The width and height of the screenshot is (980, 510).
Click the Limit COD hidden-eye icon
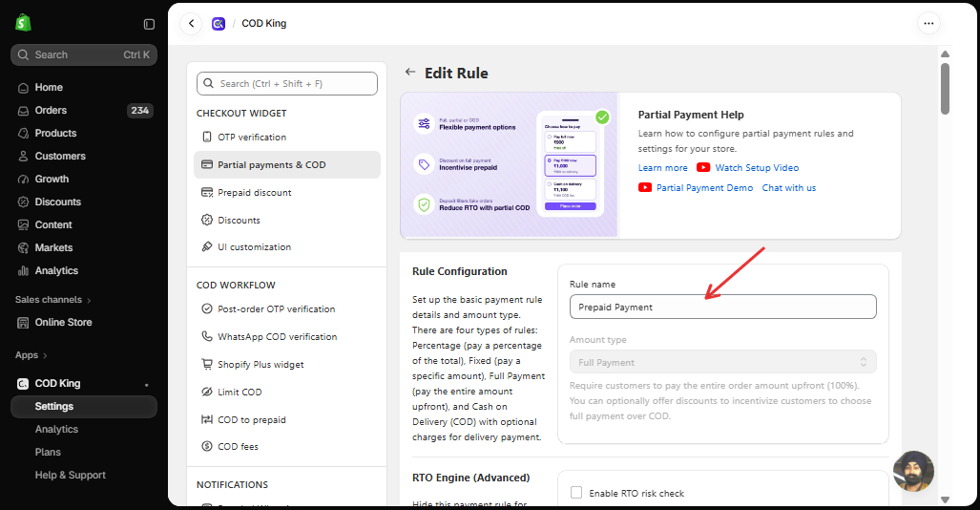pos(207,392)
